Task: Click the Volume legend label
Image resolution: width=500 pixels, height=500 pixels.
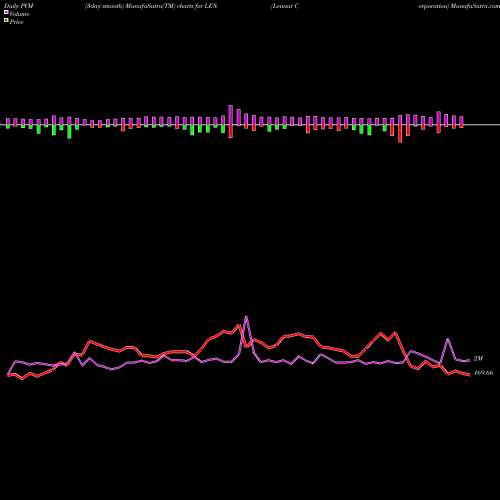Action: click(x=19, y=14)
